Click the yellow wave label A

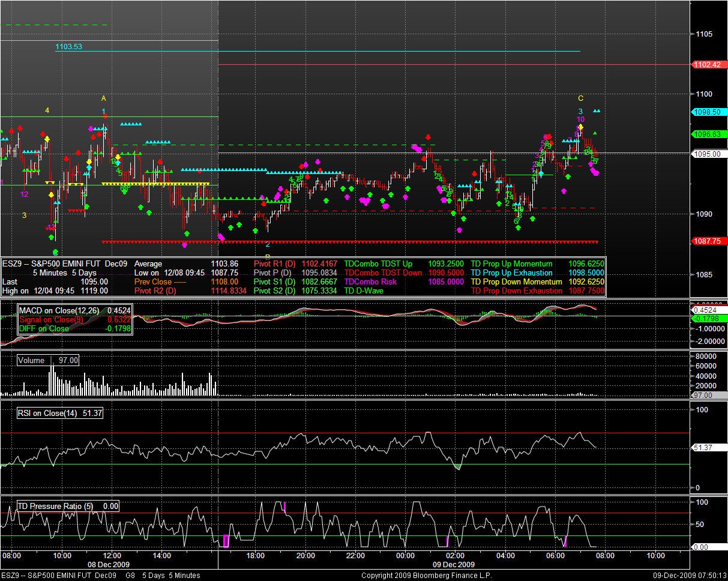pyautogui.click(x=103, y=98)
